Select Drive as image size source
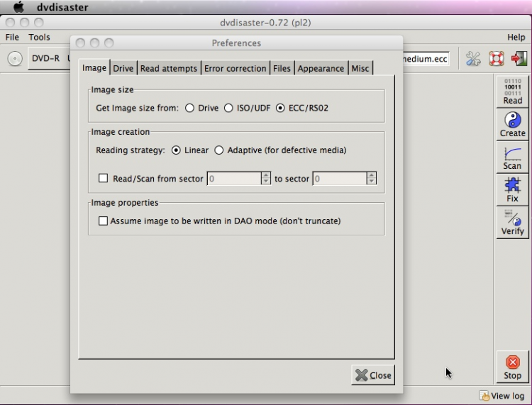This screenshot has height=405, width=532. click(189, 108)
